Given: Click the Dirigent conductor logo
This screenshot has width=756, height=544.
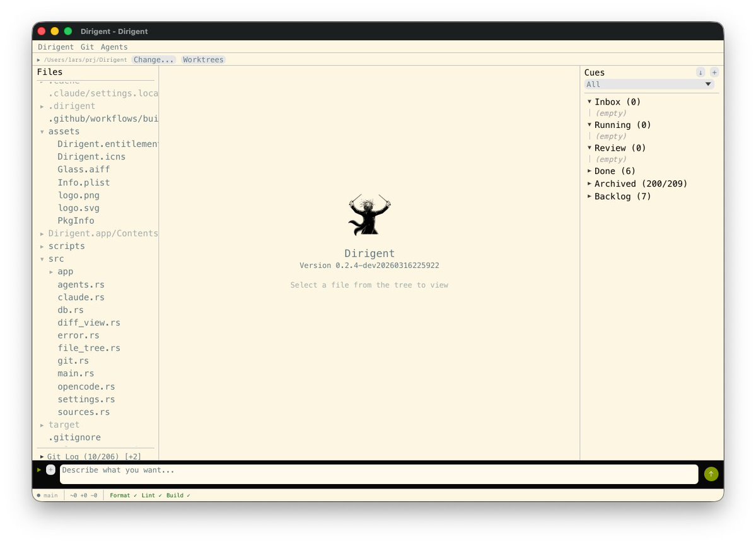Looking at the screenshot, I should [x=369, y=215].
